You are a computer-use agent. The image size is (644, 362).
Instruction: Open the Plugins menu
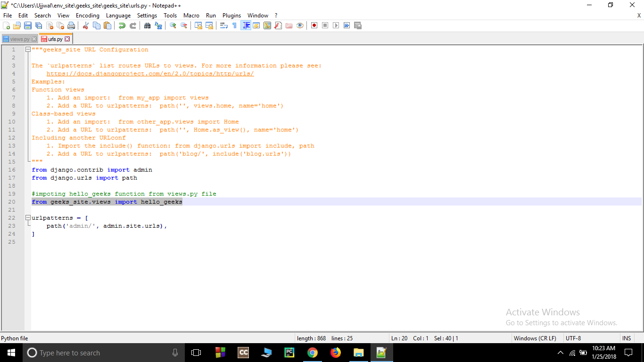(231, 16)
